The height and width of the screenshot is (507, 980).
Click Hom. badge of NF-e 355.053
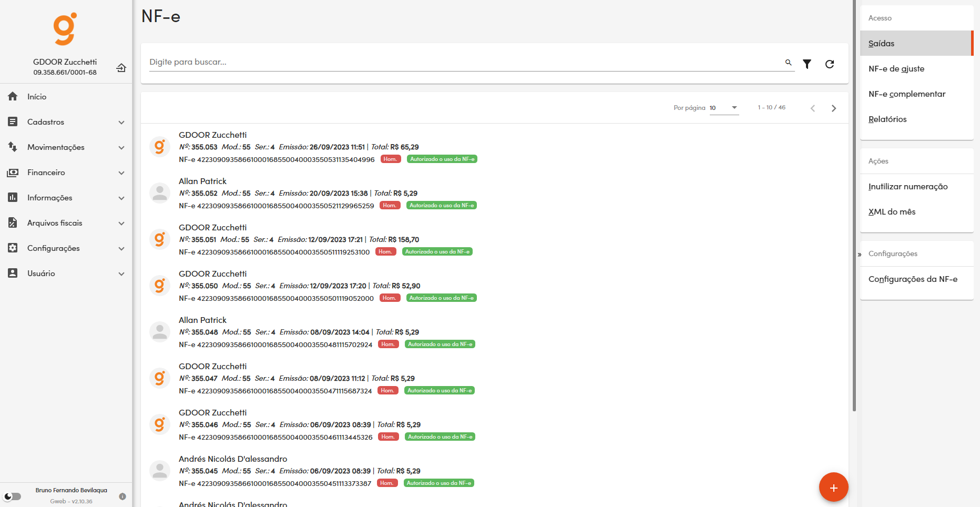click(390, 159)
